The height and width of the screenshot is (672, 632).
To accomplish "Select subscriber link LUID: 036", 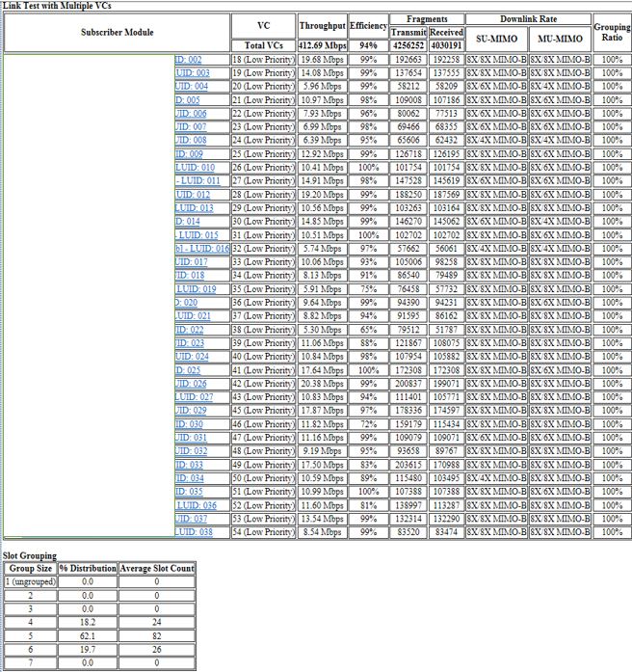I will [x=196, y=504].
